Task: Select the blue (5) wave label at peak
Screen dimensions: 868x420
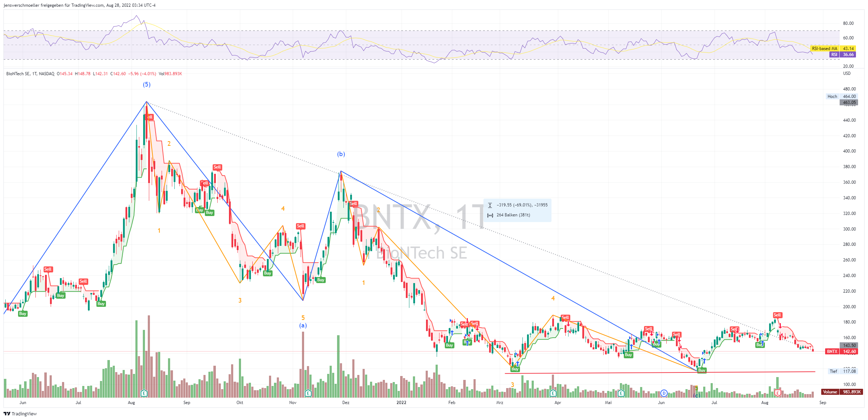Action: (146, 84)
